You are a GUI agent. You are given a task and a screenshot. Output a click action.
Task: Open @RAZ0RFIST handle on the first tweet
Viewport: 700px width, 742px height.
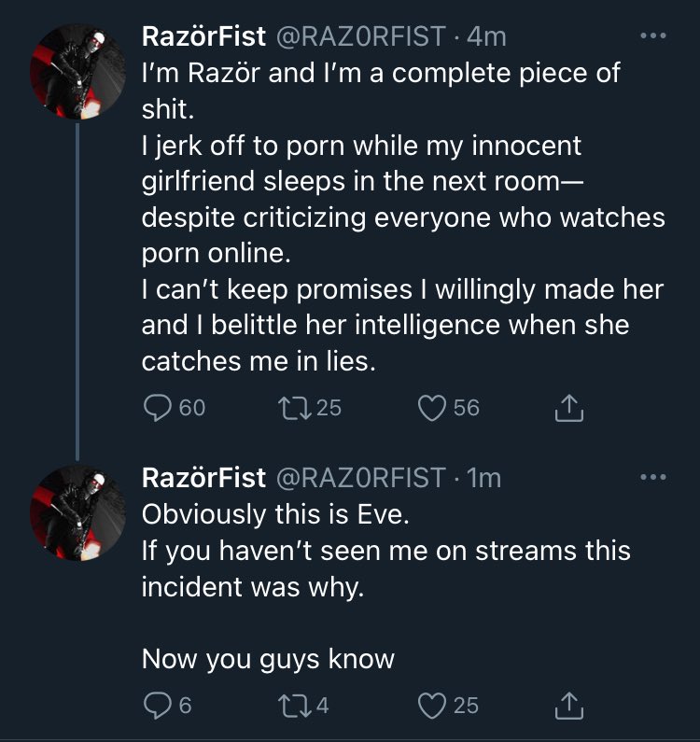tap(358, 36)
